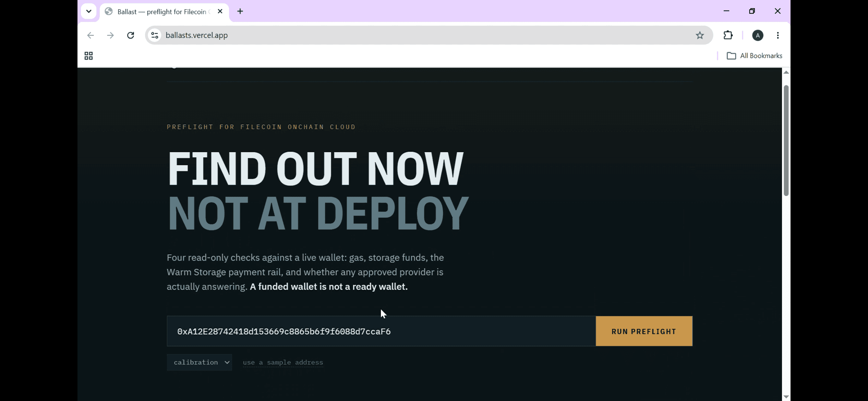Viewport: 868px width, 401px height.
Task: Click the scrollbar down arrow
Action: pyautogui.click(x=786, y=397)
